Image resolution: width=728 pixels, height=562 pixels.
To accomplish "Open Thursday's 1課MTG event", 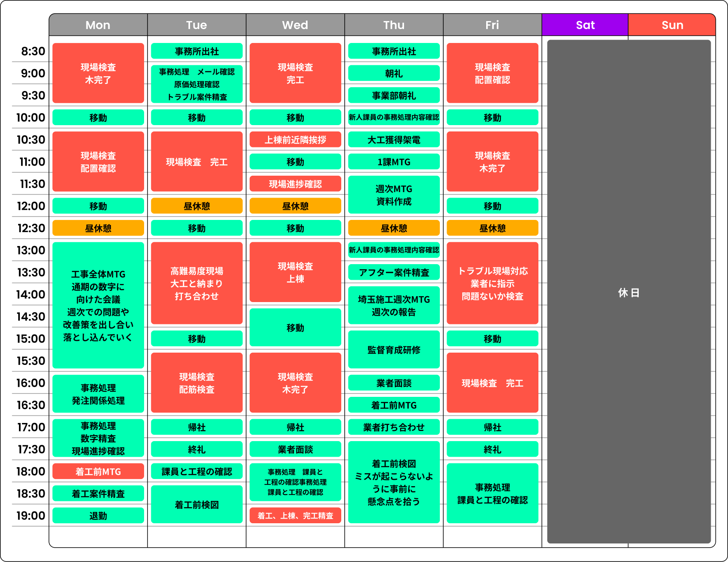I will (x=394, y=161).
